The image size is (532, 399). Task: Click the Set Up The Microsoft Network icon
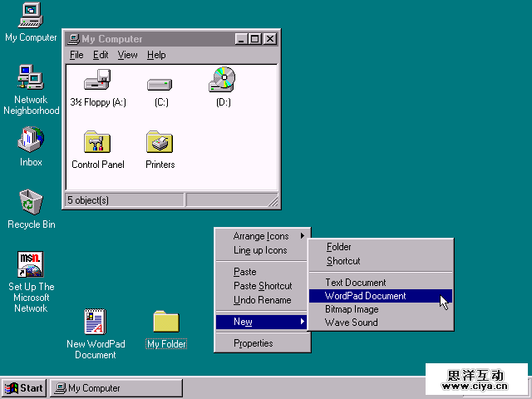click(x=31, y=265)
